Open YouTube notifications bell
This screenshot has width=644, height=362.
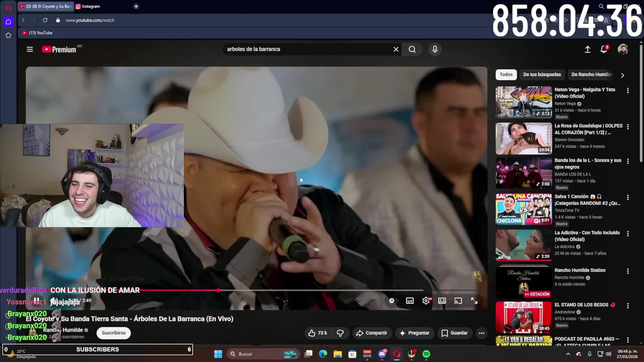pyautogui.click(x=604, y=49)
